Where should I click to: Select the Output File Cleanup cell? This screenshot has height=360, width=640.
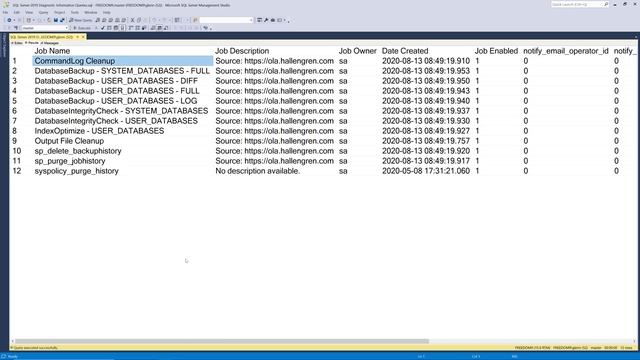tap(123, 141)
